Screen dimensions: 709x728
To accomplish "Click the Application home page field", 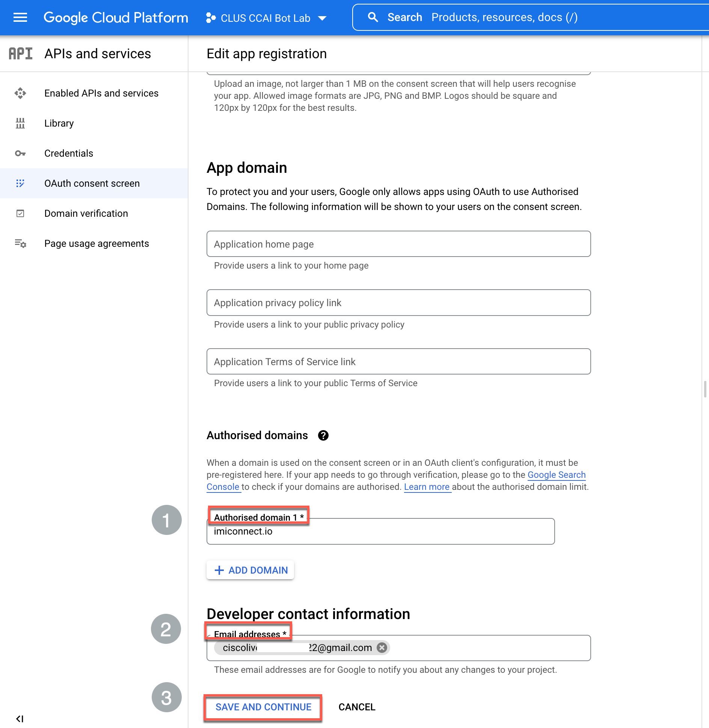I will (x=398, y=244).
